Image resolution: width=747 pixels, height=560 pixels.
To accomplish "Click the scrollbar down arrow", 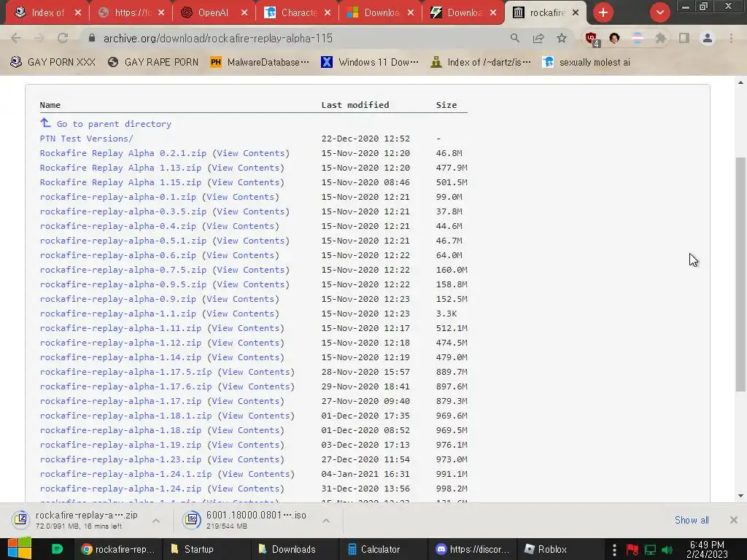I will click(740, 496).
